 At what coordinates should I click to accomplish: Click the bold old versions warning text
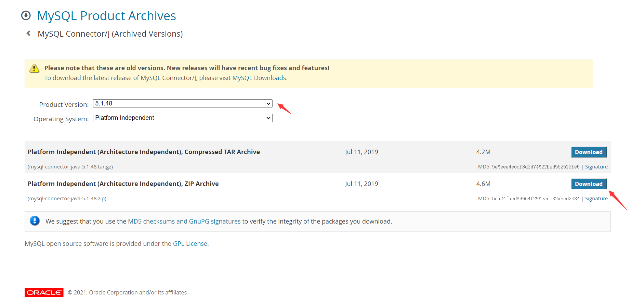point(187,68)
